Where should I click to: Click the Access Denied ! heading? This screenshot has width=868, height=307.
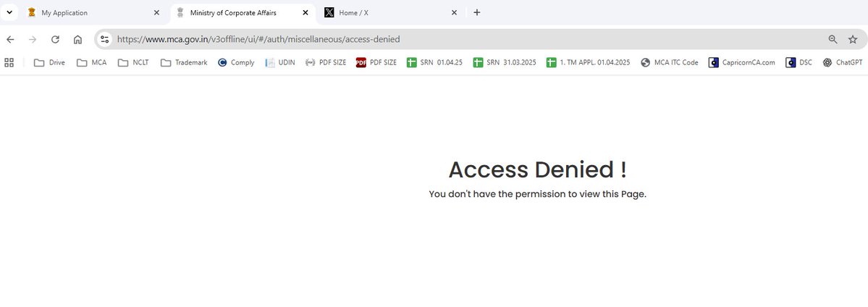click(x=537, y=169)
